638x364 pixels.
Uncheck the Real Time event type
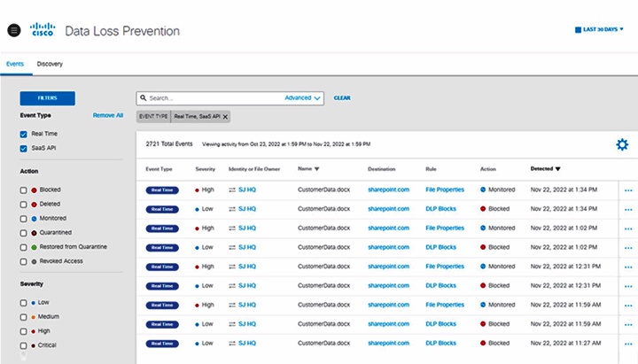24,134
